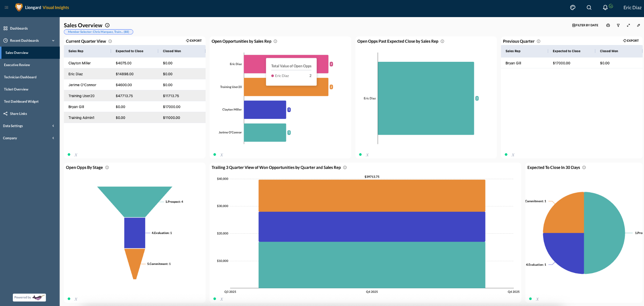Click Clayton Miller blue bar
The height and width of the screenshot is (306, 644).
tap(265, 110)
